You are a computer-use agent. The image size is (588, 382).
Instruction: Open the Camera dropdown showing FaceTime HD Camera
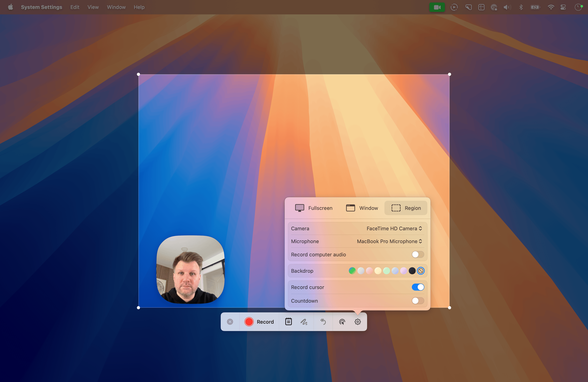point(394,228)
